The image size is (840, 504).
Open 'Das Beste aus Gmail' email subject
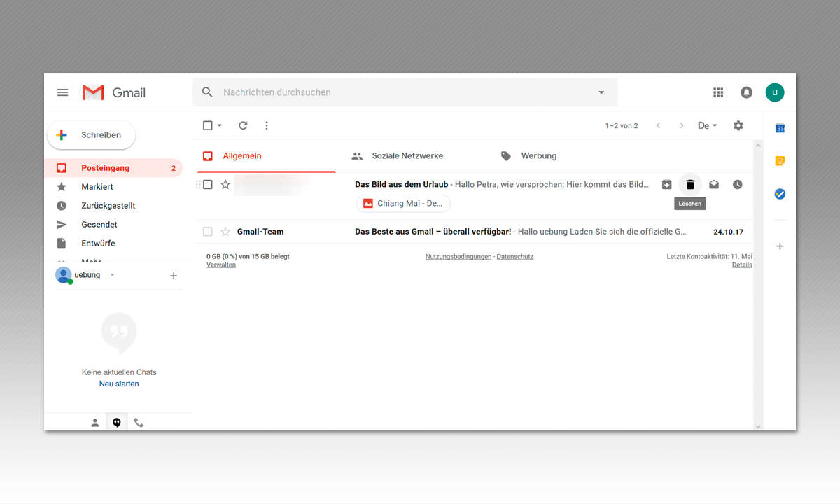tap(433, 232)
